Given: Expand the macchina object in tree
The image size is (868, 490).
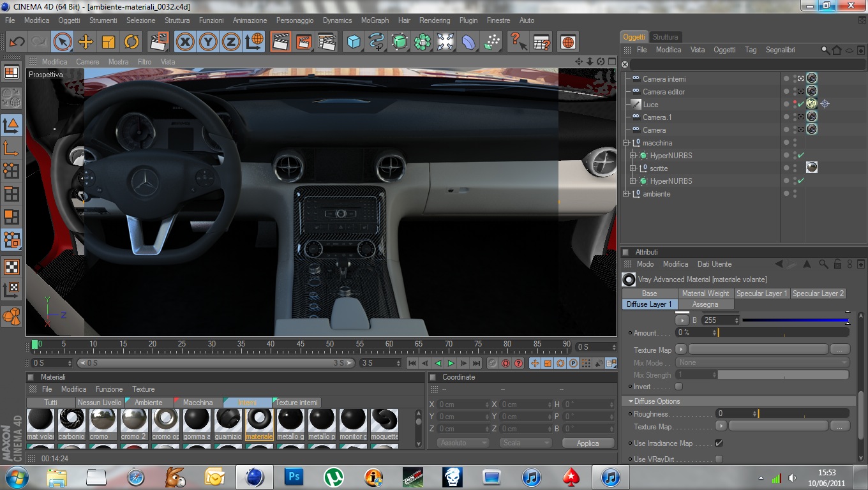Looking at the screenshot, I should (627, 143).
